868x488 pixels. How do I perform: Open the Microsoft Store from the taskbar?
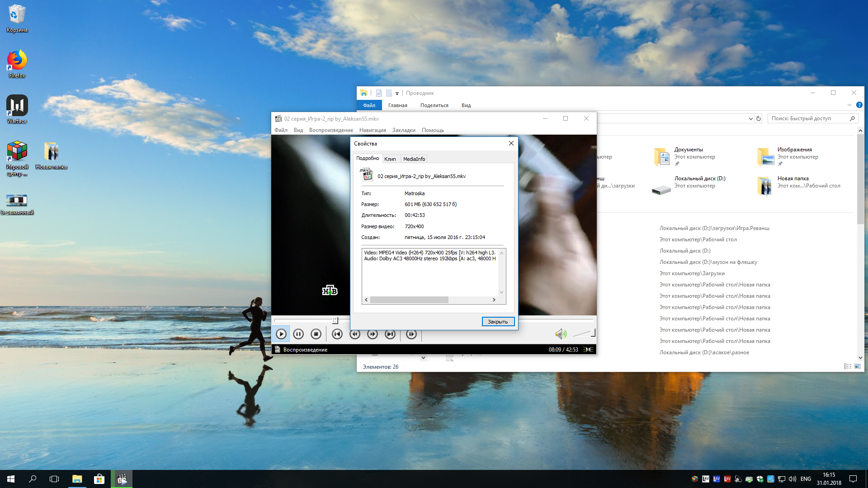point(99,479)
